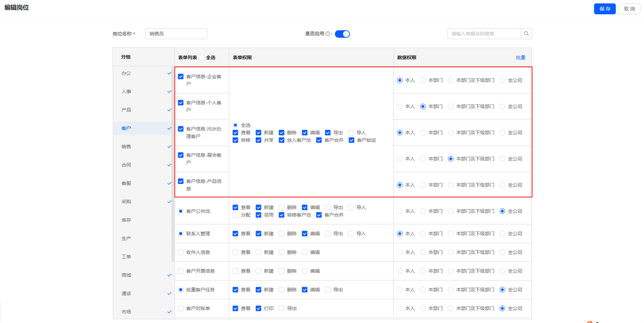The width and height of the screenshot is (644, 323).
Task: Uncheck 领用 permission for 客户公共池
Action: 258,215
